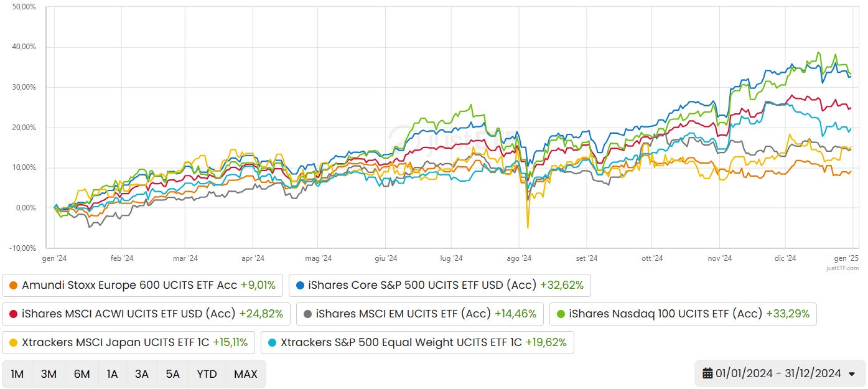Toggle the iShares Nasdaq 100 legend item

[683, 314]
